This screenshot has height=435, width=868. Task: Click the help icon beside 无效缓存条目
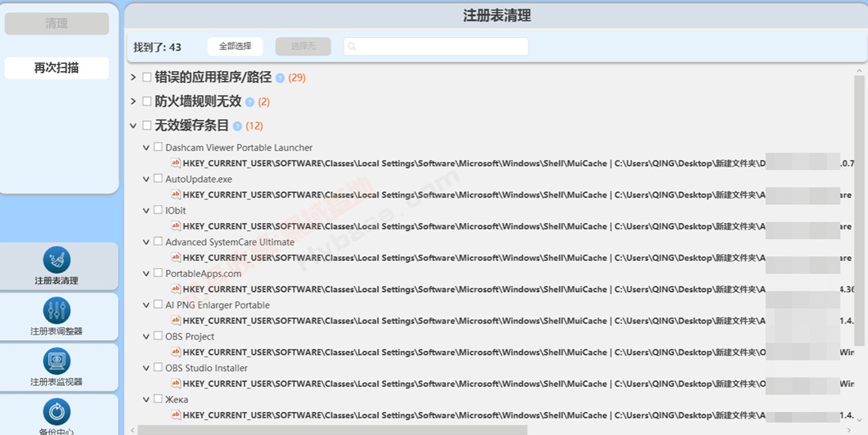237,127
